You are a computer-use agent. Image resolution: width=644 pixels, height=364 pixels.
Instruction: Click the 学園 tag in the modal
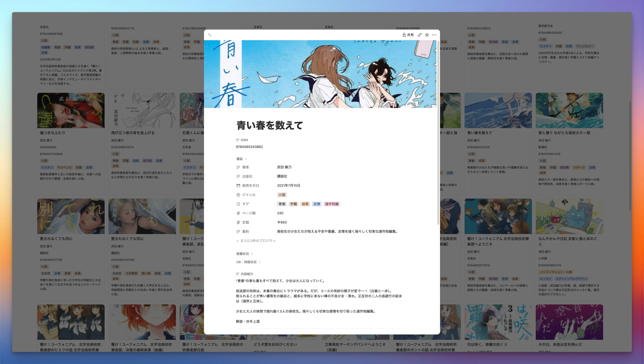pyautogui.click(x=293, y=204)
